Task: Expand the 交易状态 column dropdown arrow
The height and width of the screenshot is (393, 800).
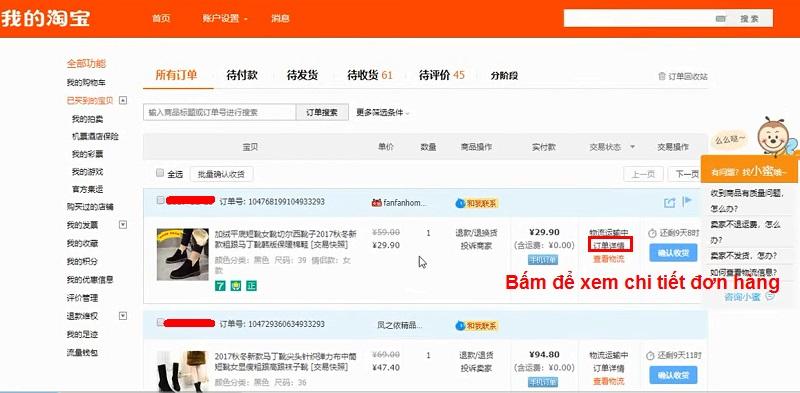Action: tap(633, 147)
